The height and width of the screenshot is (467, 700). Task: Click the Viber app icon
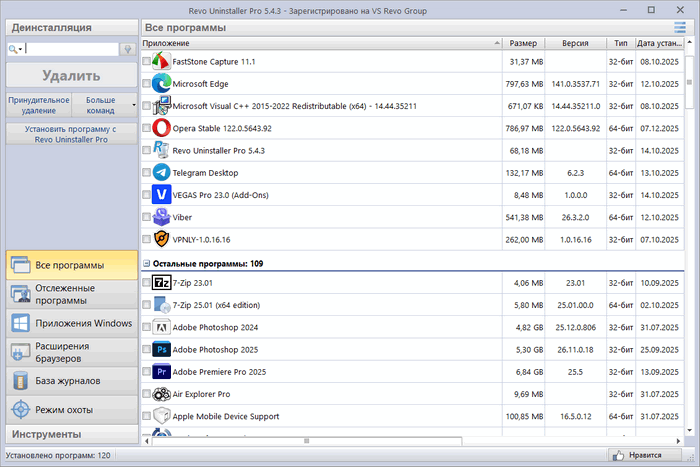(161, 216)
